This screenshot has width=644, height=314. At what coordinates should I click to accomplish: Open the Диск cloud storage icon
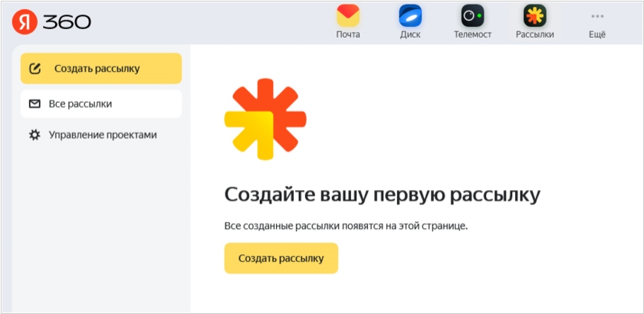coord(410,16)
